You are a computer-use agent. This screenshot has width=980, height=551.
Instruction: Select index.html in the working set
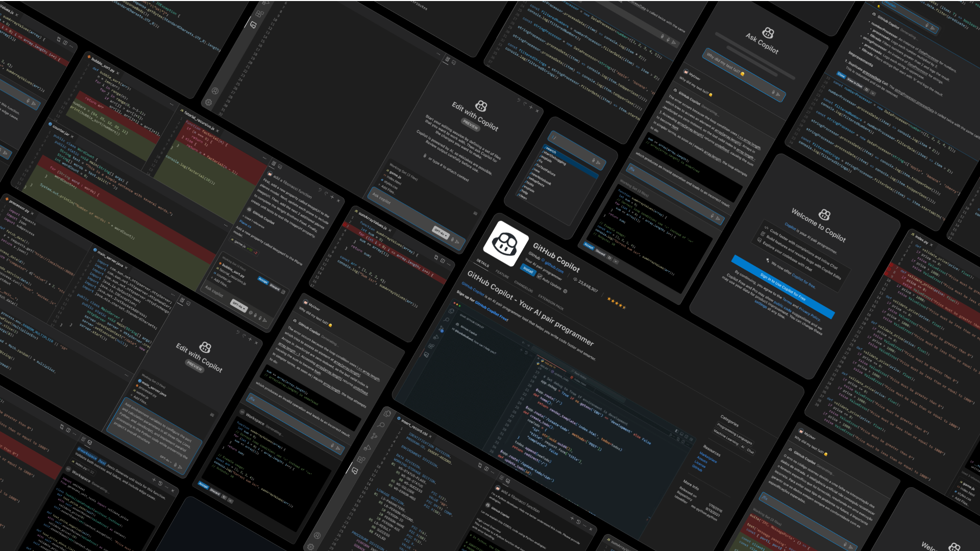[393, 179]
